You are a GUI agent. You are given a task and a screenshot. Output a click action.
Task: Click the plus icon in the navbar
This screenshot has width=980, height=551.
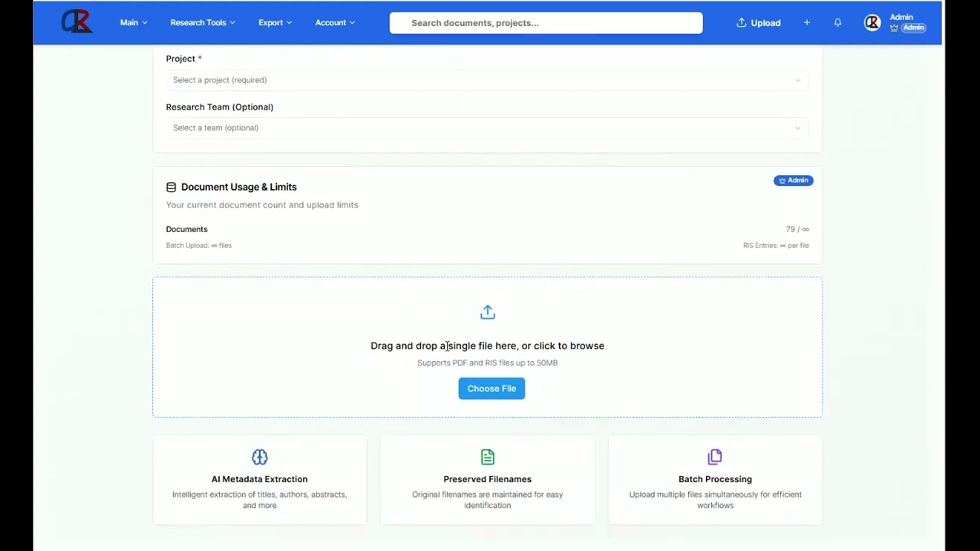(x=806, y=23)
